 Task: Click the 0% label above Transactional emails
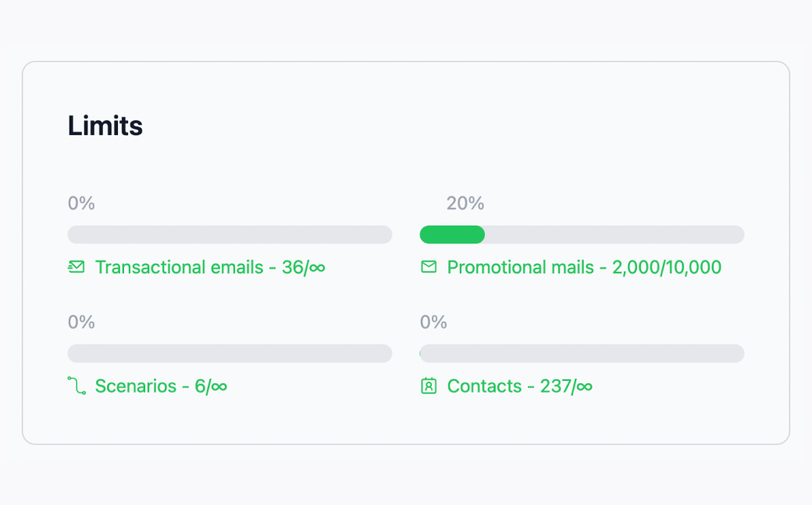(80, 203)
